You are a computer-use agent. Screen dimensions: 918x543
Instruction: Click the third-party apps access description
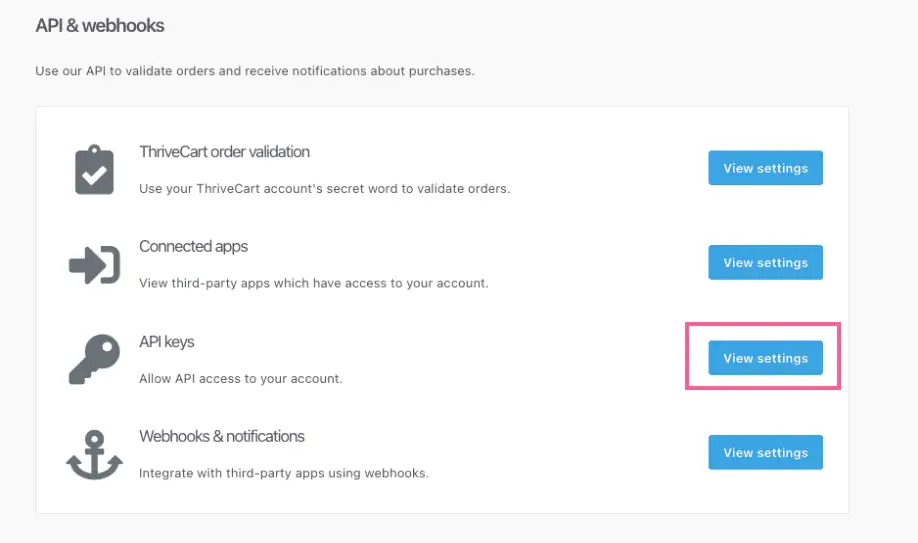(313, 284)
